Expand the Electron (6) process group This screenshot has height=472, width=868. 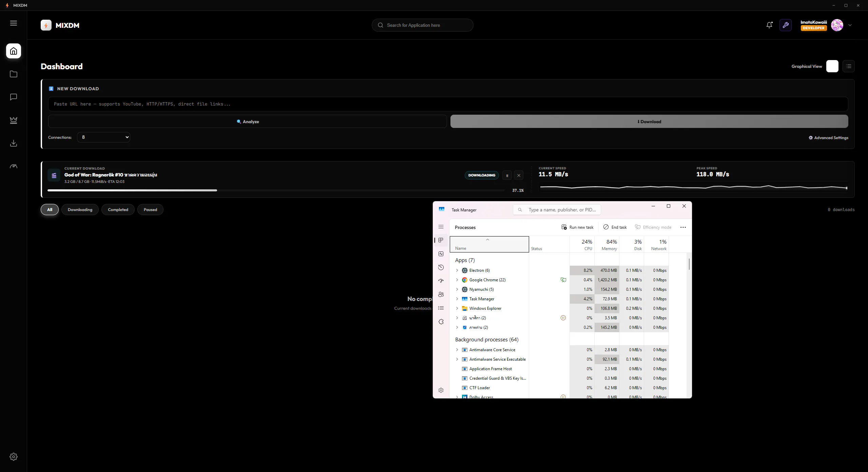click(x=457, y=270)
